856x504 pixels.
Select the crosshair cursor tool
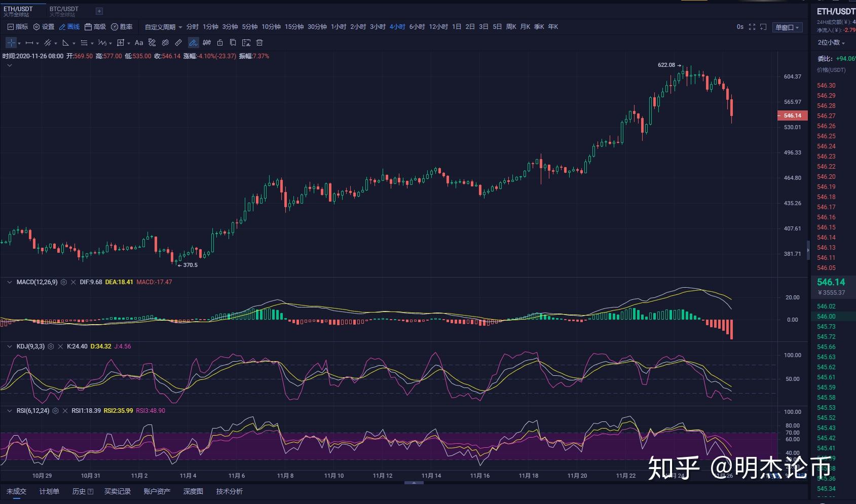coord(11,43)
